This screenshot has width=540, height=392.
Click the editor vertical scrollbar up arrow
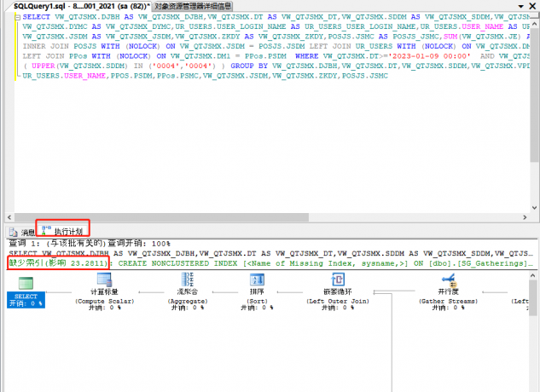click(x=535, y=24)
